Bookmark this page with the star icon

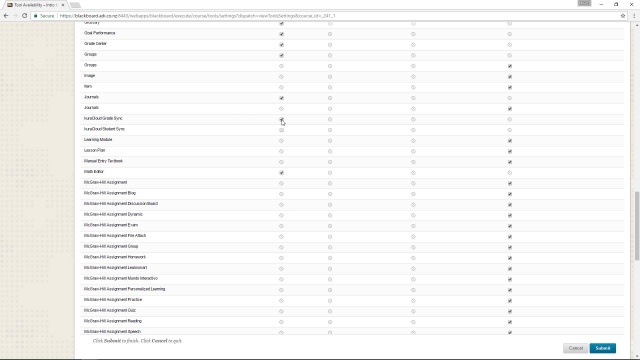[x=623, y=16]
